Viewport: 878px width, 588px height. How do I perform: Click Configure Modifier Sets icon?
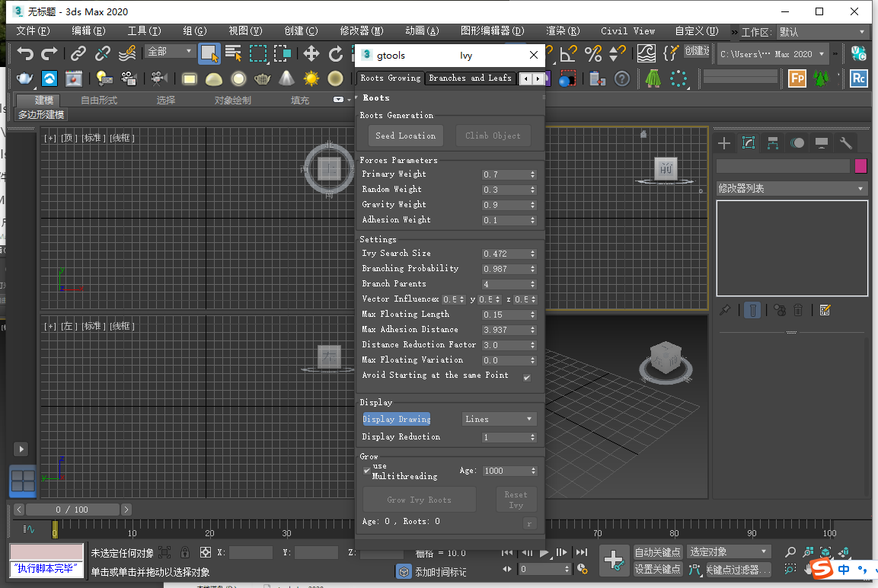pos(825,310)
